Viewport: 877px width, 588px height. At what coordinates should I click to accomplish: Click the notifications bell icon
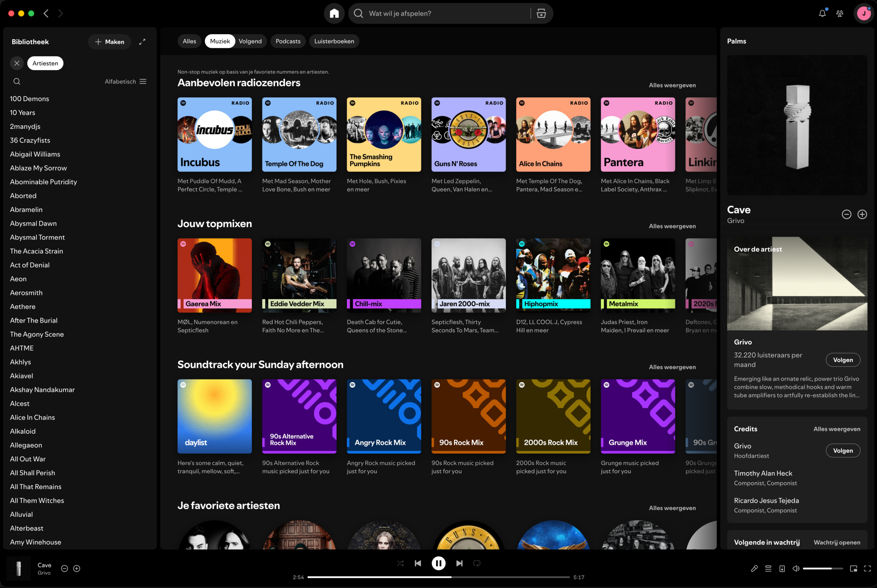(x=822, y=13)
